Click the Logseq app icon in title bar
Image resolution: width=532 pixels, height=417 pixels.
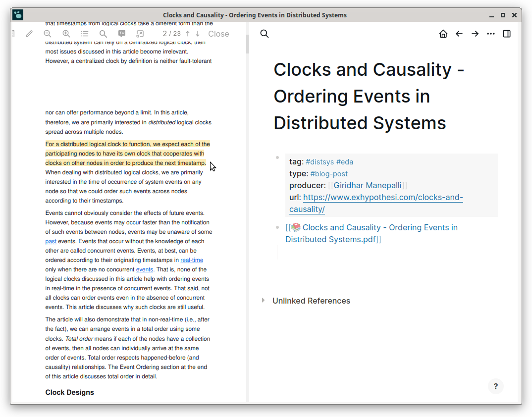(x=18, y=15)
